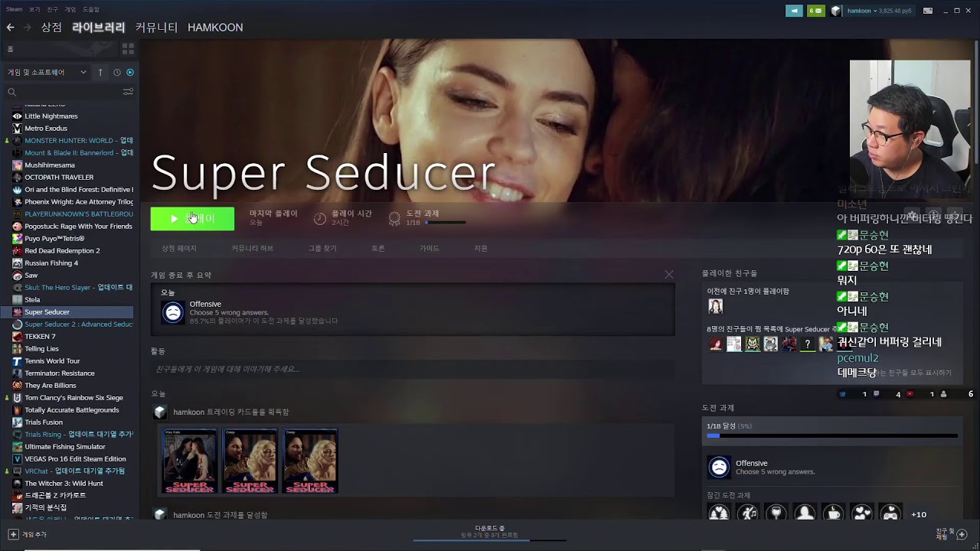Open the Offensive achievement icon in summary
This screenshot has width=980, height=551.
[x=173, y=312]
